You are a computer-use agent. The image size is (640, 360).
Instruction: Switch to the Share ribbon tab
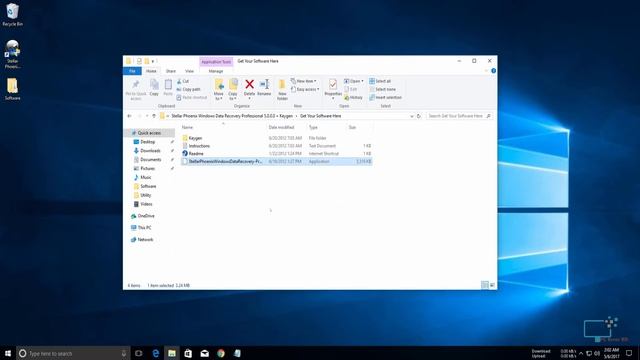point(171,71)
